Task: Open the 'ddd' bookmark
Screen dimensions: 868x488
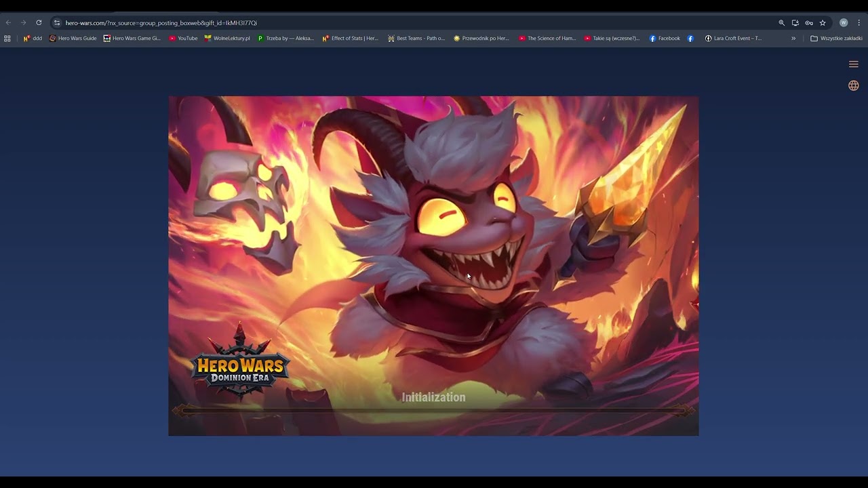Action: click(33, 39)
